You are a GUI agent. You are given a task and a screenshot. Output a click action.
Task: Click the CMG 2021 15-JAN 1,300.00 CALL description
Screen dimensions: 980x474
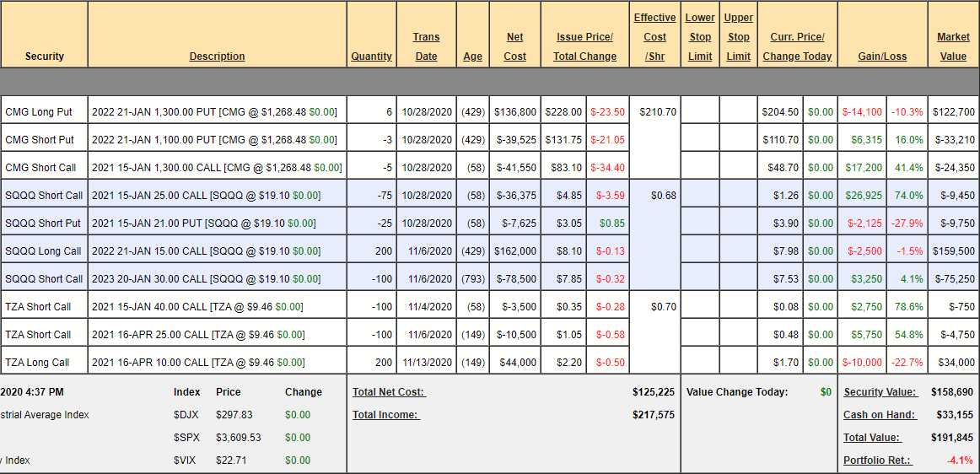217,168
